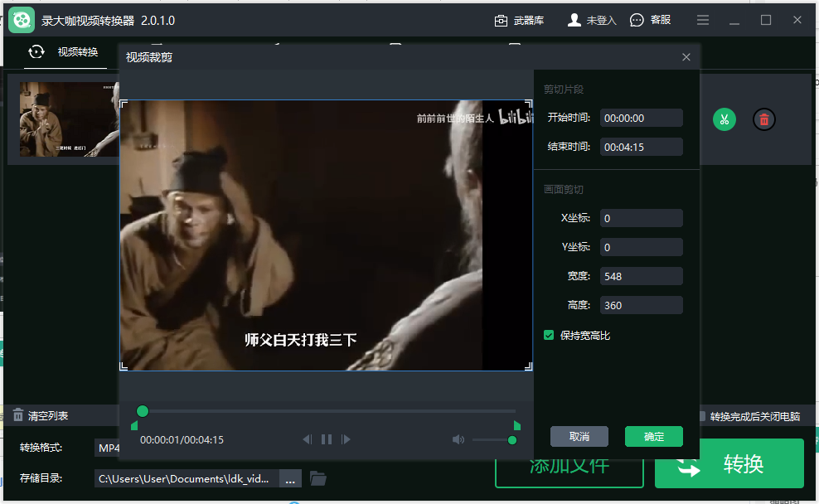This screenshot has width=819, height=504.
Task: Close the 视频裁剪 dialog
Action: coord(686,57)
